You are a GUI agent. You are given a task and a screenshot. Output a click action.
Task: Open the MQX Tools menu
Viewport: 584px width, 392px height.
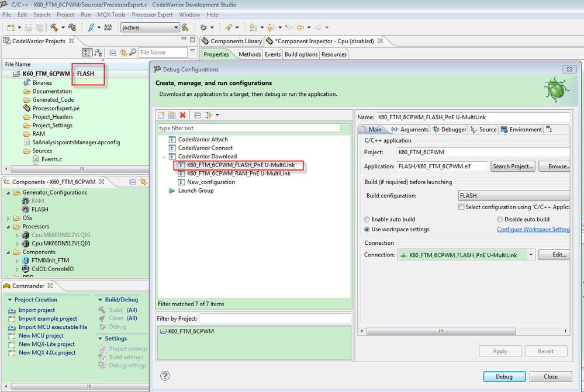point(111,15)
